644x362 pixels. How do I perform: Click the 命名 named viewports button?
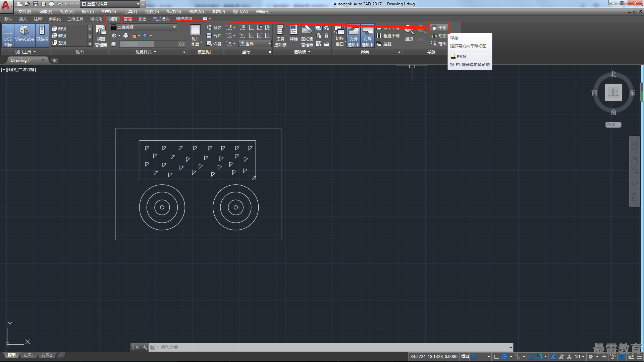(214, 27)
